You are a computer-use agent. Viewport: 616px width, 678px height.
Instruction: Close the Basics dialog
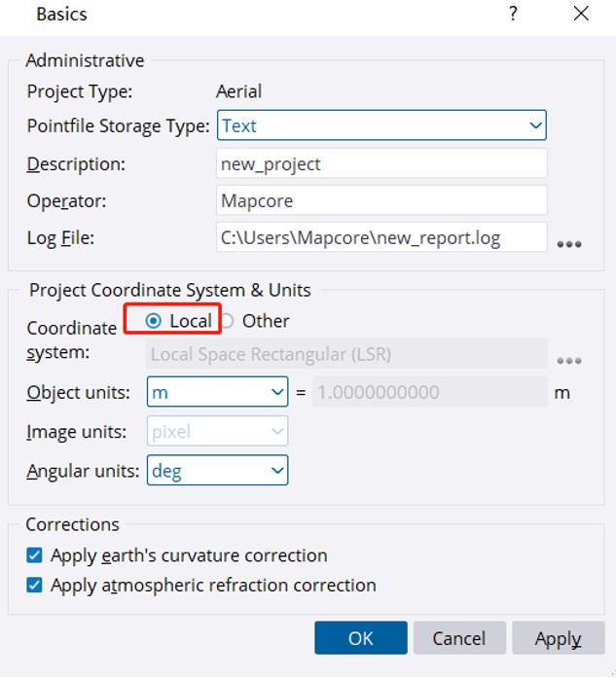[x=581, y=14]
